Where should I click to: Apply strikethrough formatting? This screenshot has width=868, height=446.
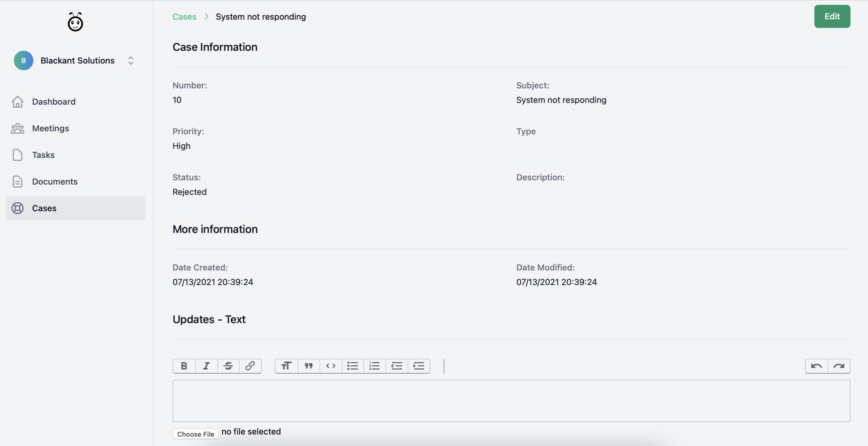[228, 366]
